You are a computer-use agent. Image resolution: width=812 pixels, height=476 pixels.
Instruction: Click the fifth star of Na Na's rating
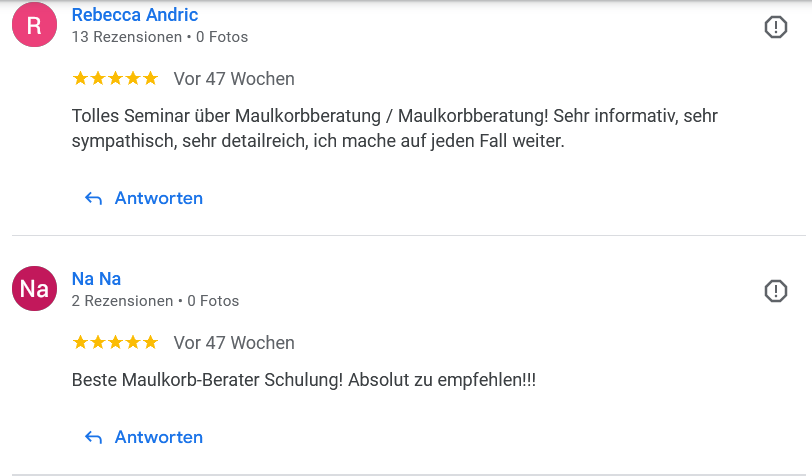(151, 342)
